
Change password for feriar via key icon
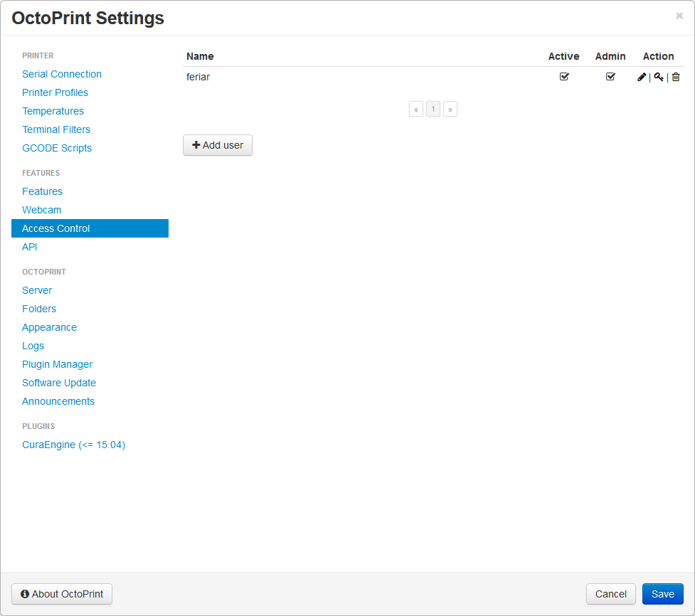(x=659, y=77)
